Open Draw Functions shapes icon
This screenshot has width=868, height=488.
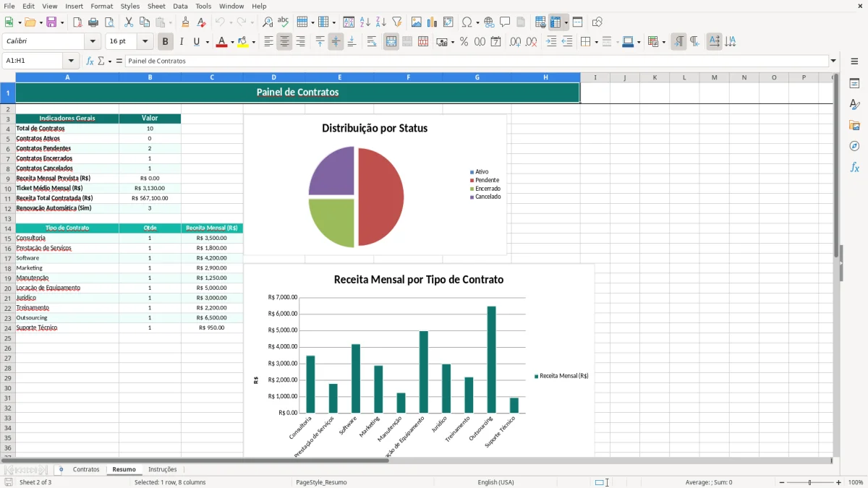597,22
